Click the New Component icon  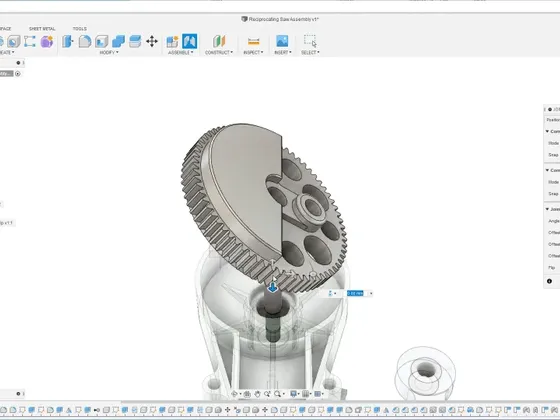coord(172,41)
